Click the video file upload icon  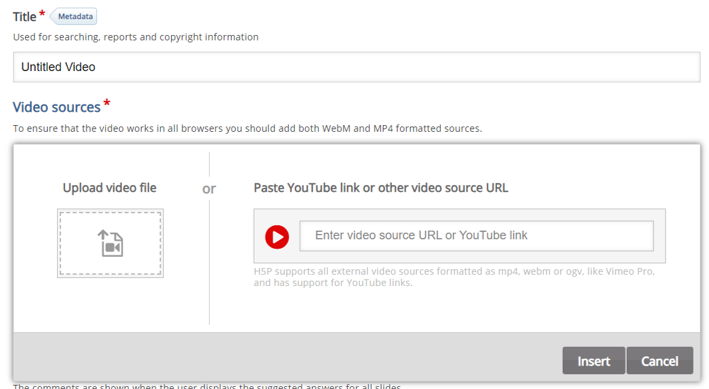pos(111,243)
